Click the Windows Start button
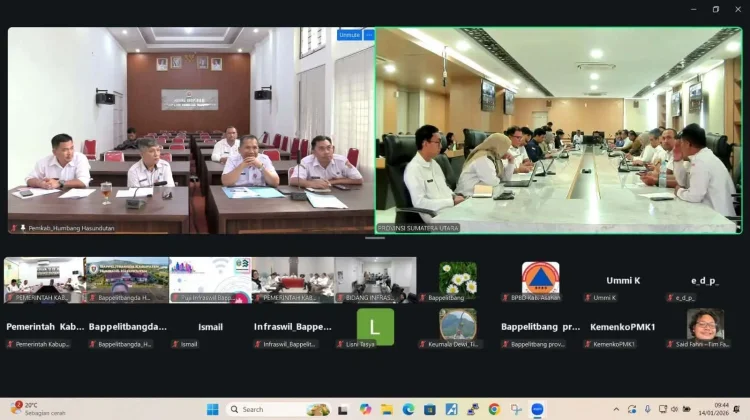Screen dimensions: 750x420 pos(212,409)
